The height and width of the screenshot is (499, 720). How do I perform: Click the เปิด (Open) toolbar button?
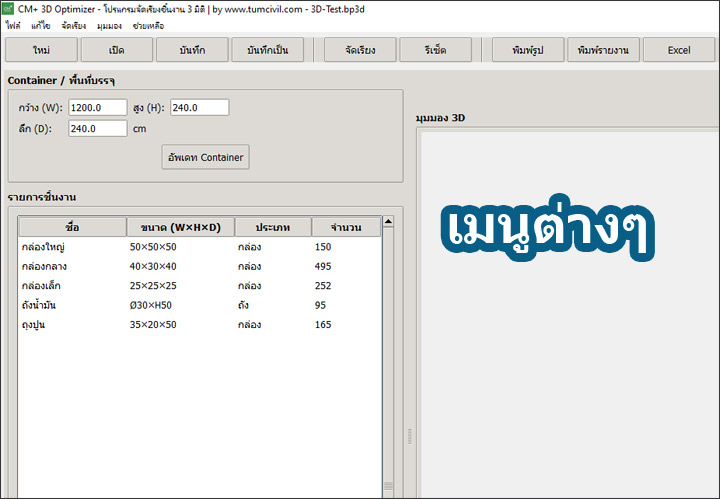pyautogui.click(x=117, y=50)
